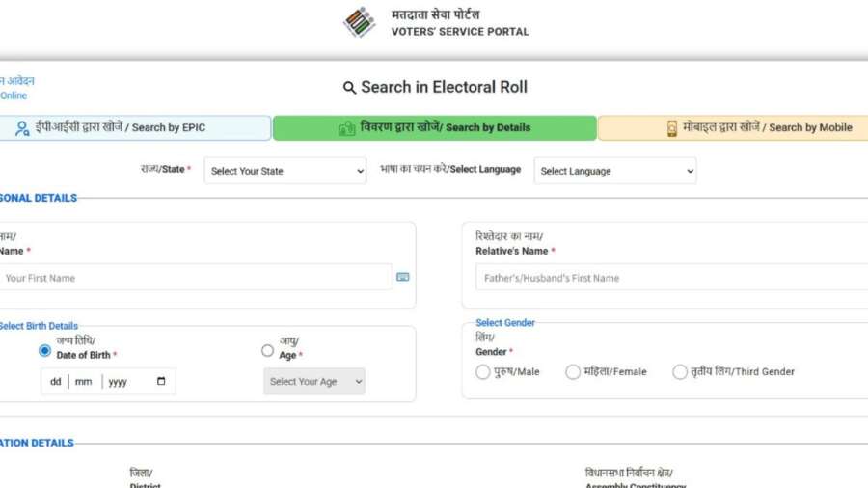868x488 pixels.
Task: Select the Date of Birth radio button
Action: 44,351
